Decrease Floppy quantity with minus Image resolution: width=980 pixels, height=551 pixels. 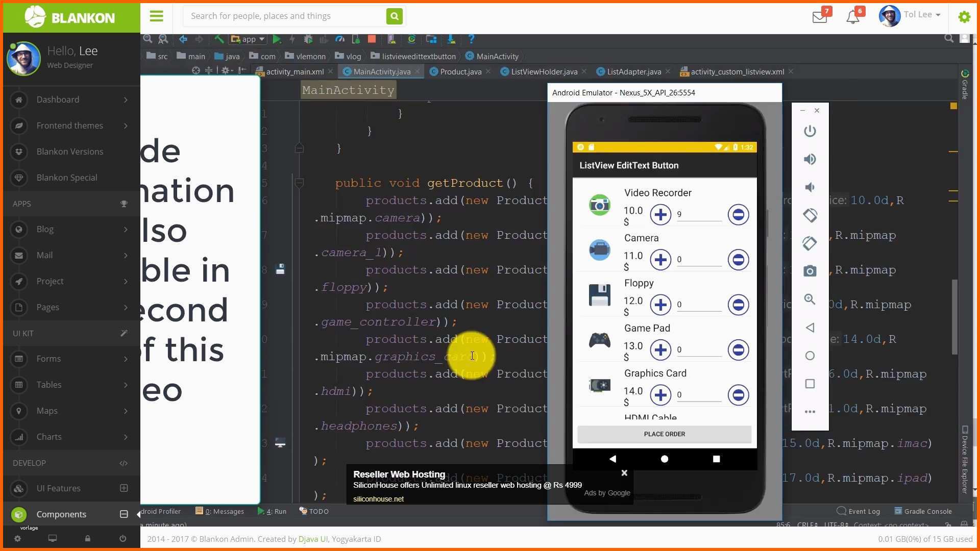point(738,305)
